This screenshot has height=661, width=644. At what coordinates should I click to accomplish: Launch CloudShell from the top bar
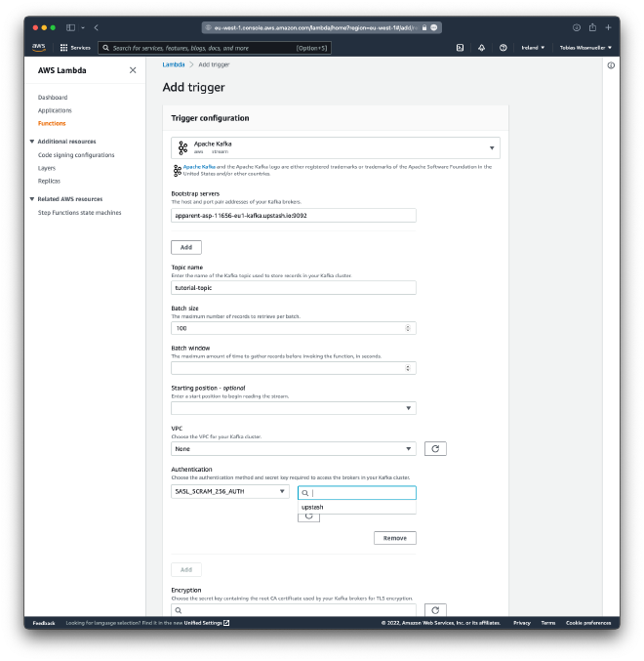click(x=460, y=47)
